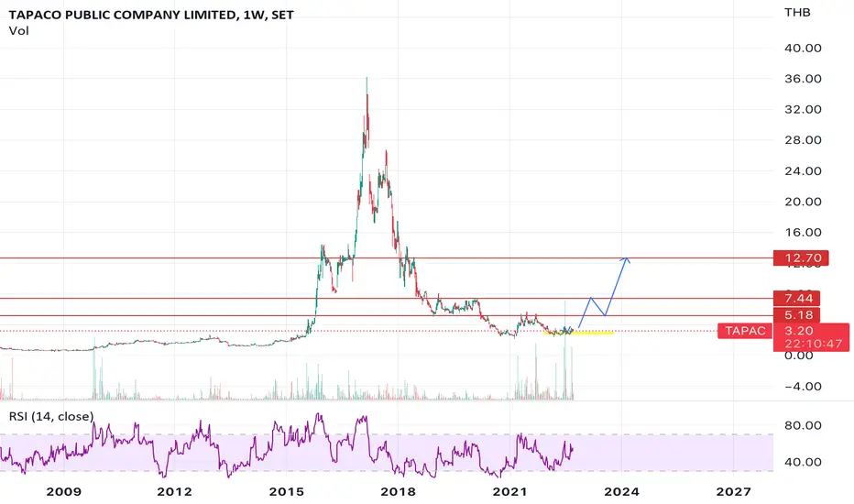The image size is (854, 504).
Task: Click the red TAPAC symbol tag
Action: coord(745,331)
